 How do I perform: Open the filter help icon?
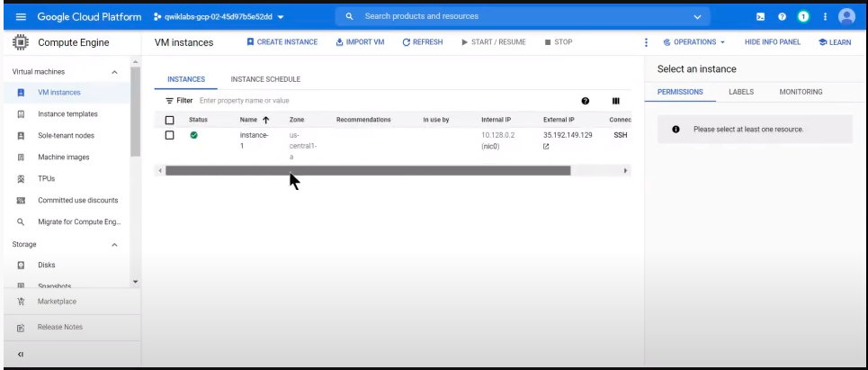(x=586, y=101)
